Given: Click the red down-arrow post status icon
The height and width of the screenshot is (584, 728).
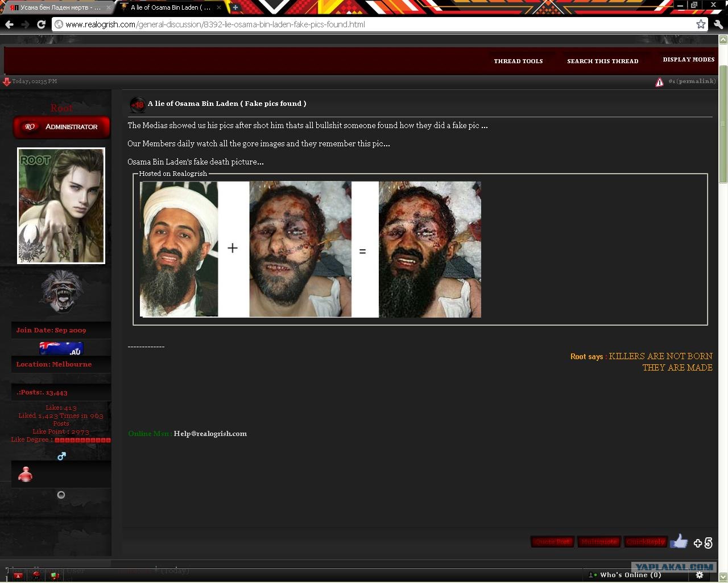Looking at the screenshot, I should 6,81.
